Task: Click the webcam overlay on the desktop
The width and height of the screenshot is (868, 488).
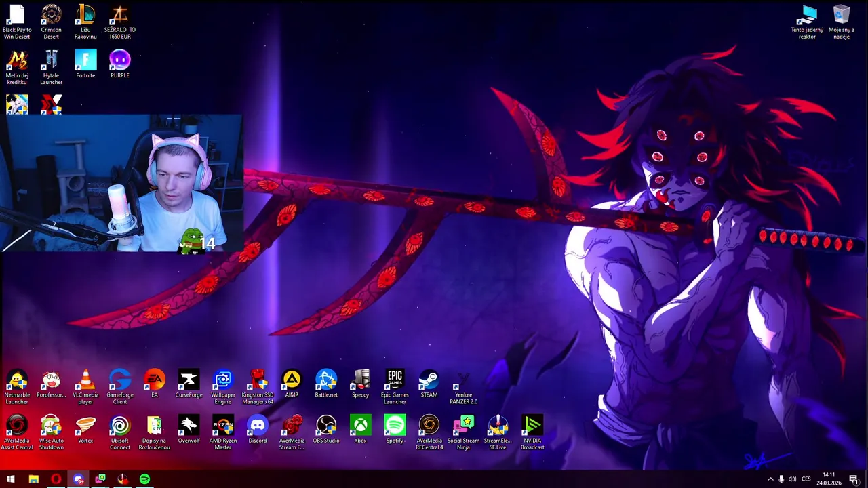Action: 121,183
